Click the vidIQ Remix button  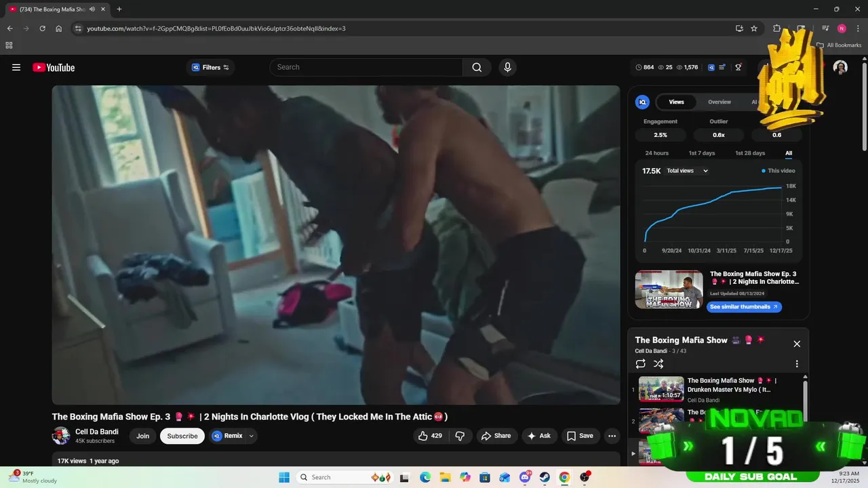click(227, 436)
